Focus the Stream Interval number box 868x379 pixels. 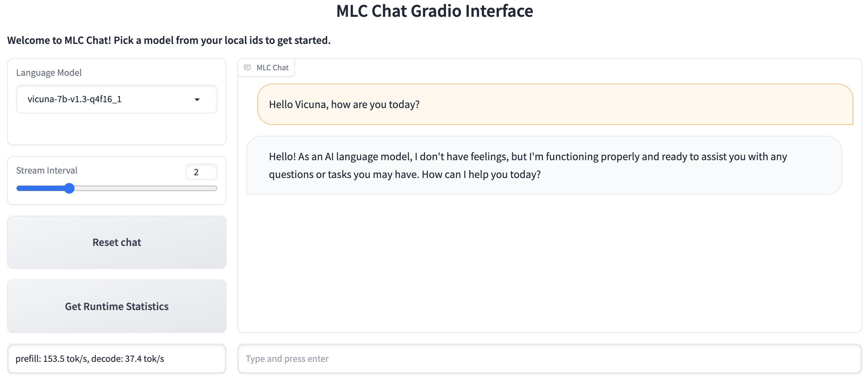click(201, 172)
